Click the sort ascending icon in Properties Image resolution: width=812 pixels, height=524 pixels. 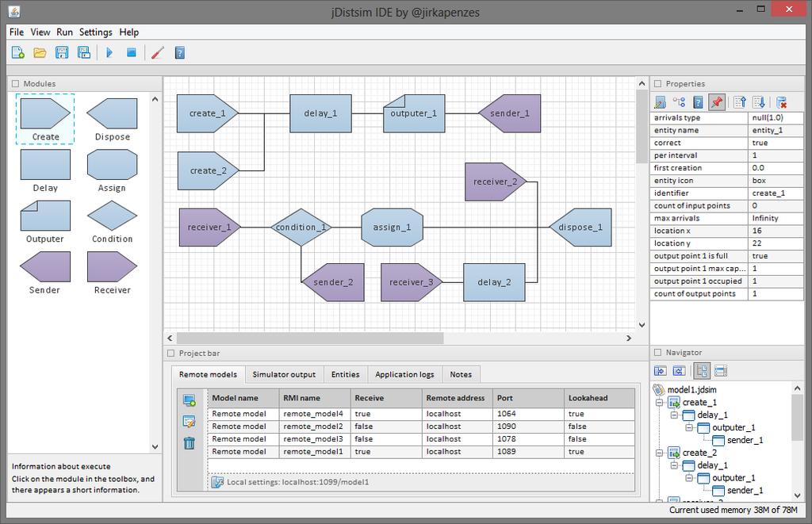click(x=740, y=102)
